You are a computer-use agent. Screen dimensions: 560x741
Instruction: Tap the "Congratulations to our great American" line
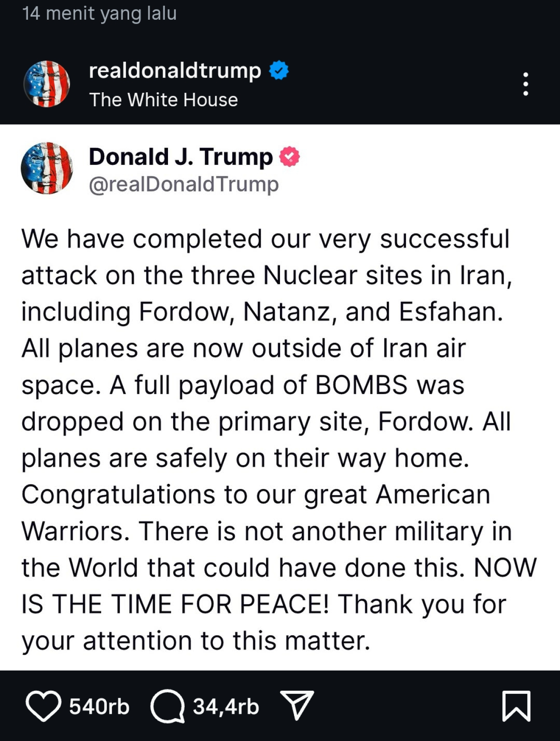(255, 495)
